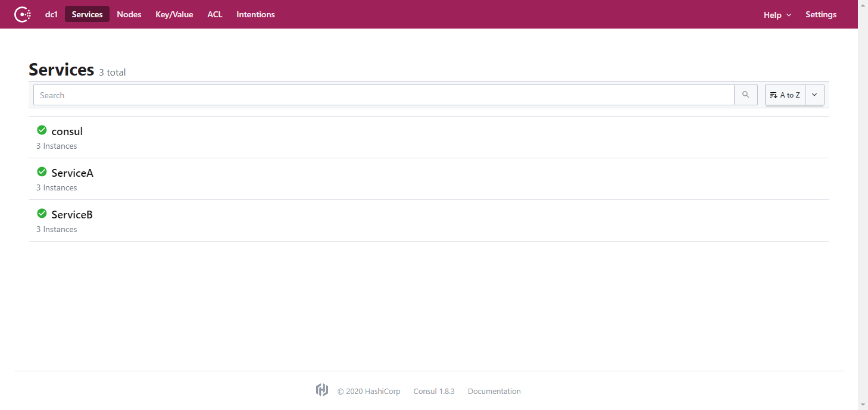Select the dc1 datacenter in navbar

click(x=51, y=14)
